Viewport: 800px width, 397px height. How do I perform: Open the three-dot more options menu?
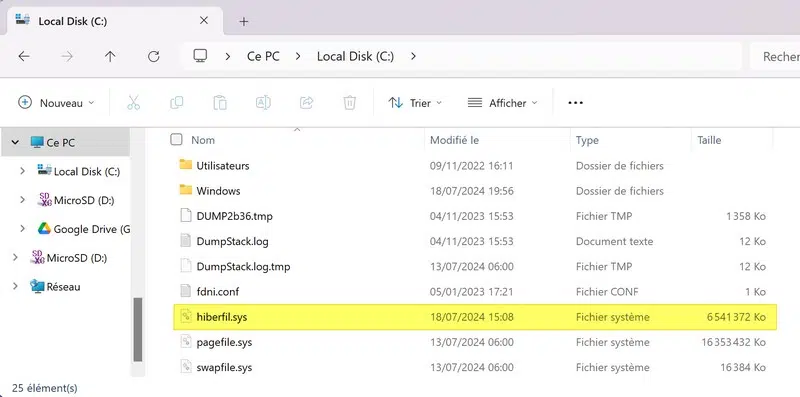click(x=576, y=103)
